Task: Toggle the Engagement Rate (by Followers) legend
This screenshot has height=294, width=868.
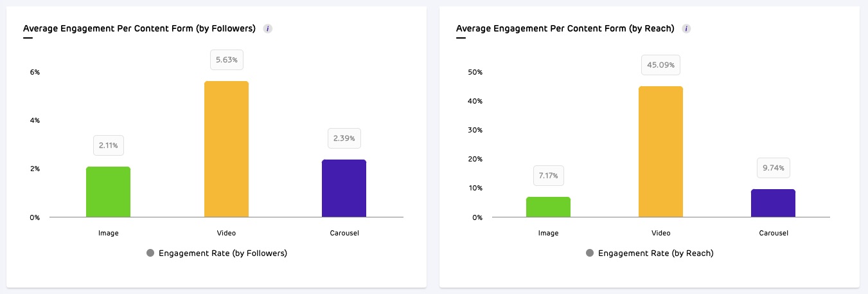Action: point(217,253)
